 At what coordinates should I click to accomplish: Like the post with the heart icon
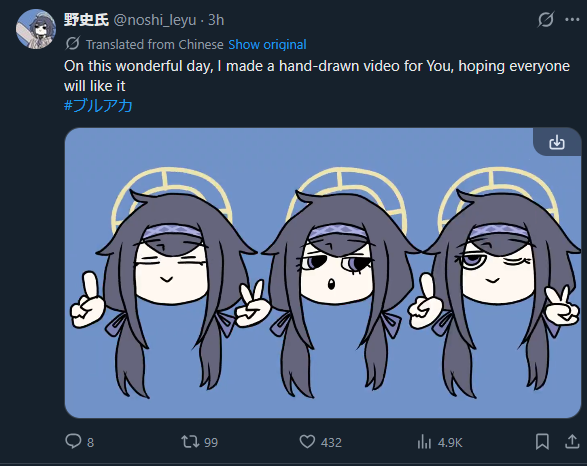tap(307, 442)
